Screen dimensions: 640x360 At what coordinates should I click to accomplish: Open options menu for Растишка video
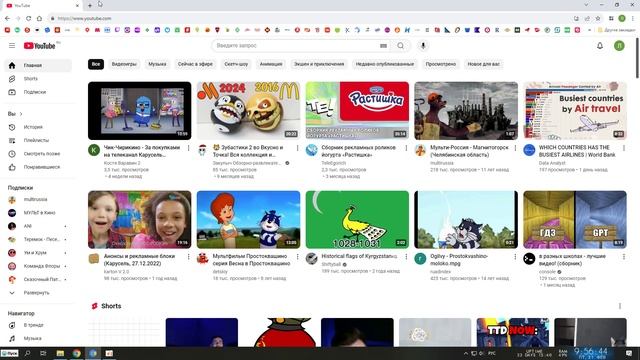[x=406, y=148]
